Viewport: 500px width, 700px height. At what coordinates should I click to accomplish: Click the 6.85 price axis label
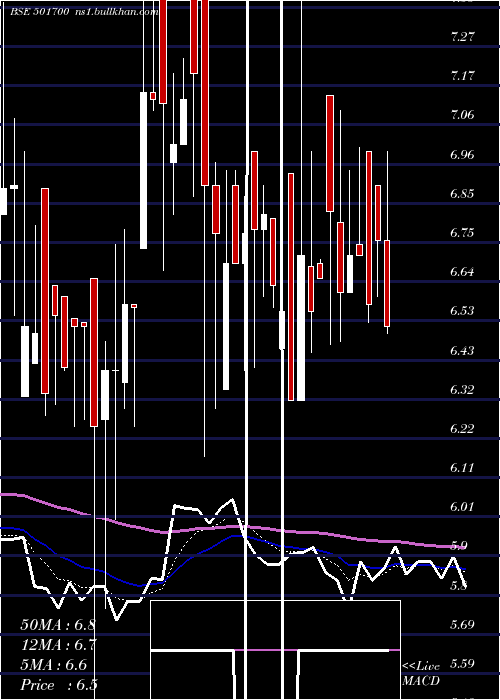point(462,194)
